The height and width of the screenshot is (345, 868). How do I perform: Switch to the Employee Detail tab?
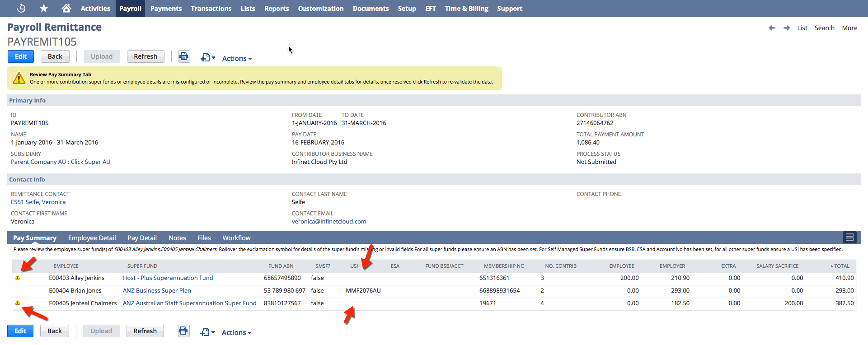[92, 238]
